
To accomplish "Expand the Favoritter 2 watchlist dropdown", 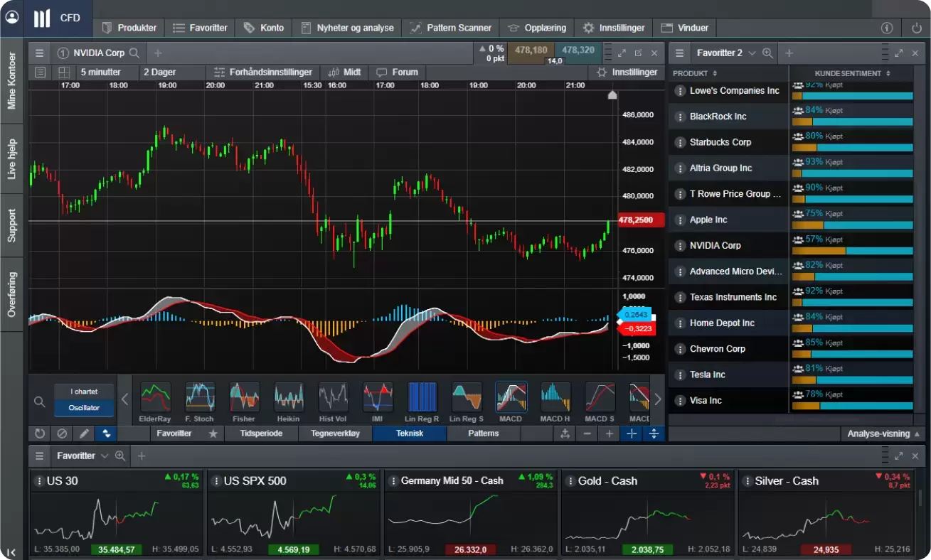I will [751, 53].
